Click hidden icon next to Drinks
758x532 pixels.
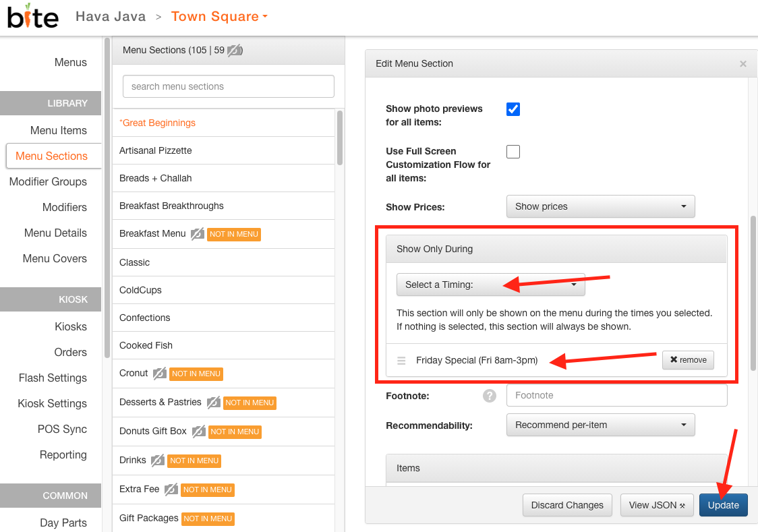tap(158, 461)
